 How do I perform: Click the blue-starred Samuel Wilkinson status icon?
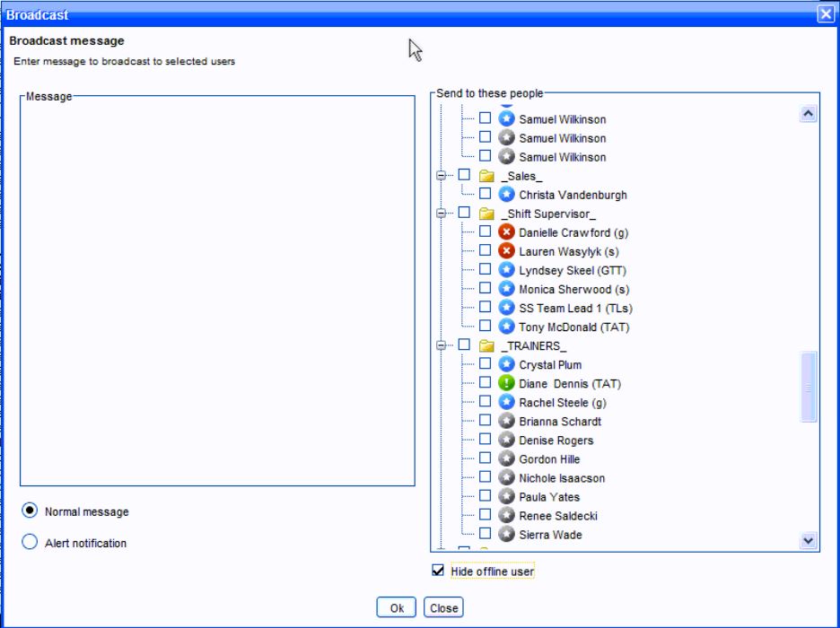tap(506, 118)
